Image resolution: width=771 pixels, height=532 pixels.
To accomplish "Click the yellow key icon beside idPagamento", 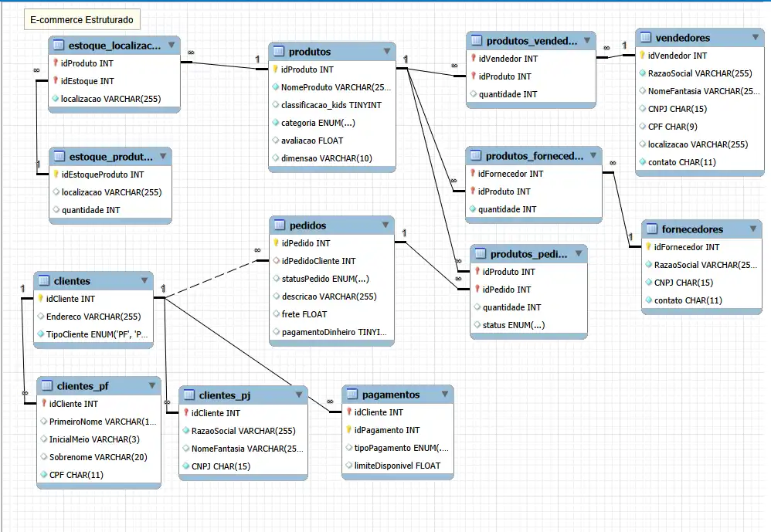I will coord(348,430).
